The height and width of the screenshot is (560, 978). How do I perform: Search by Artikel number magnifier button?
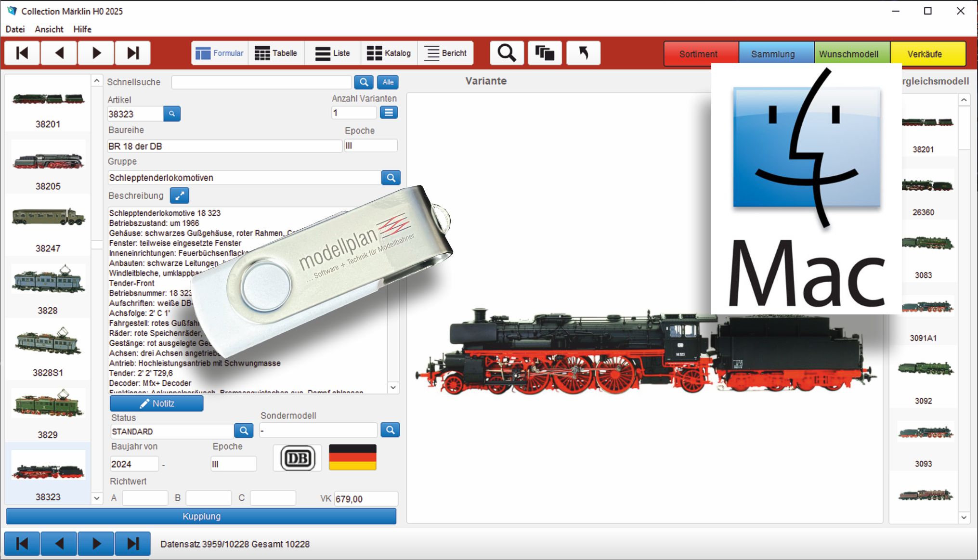click(172, 114)
